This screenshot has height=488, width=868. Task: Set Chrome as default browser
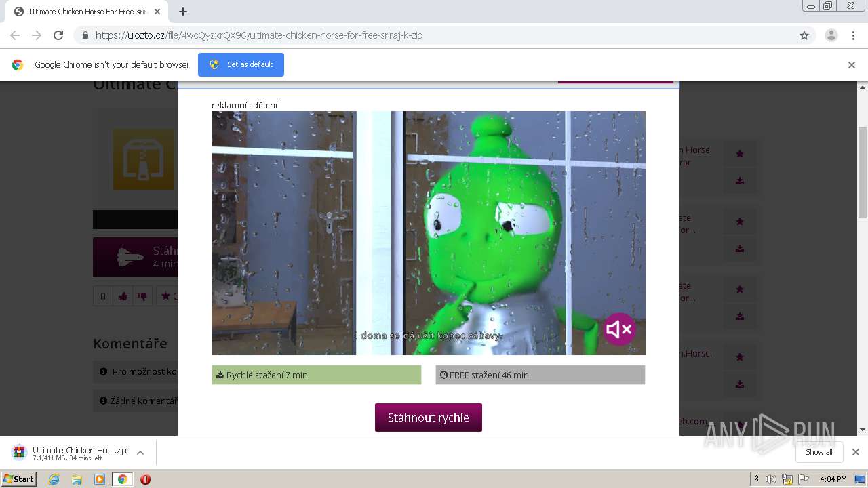point(241,64)
